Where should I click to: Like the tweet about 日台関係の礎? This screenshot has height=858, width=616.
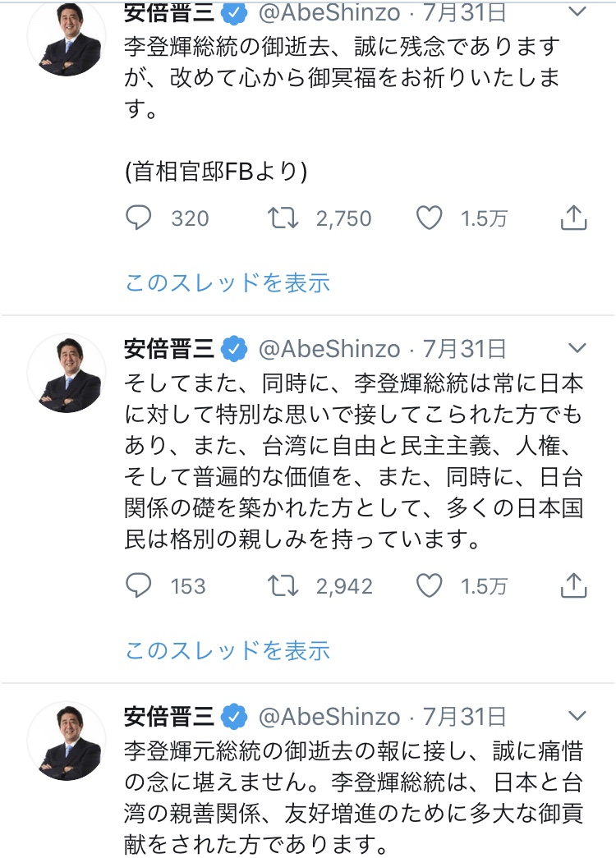coord(430,585)
